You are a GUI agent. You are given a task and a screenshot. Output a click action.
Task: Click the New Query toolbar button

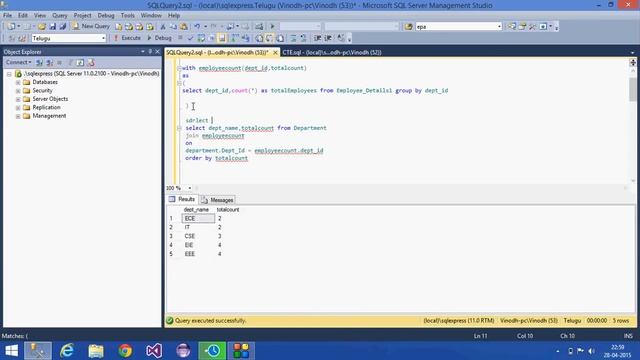tap(91, 26)
